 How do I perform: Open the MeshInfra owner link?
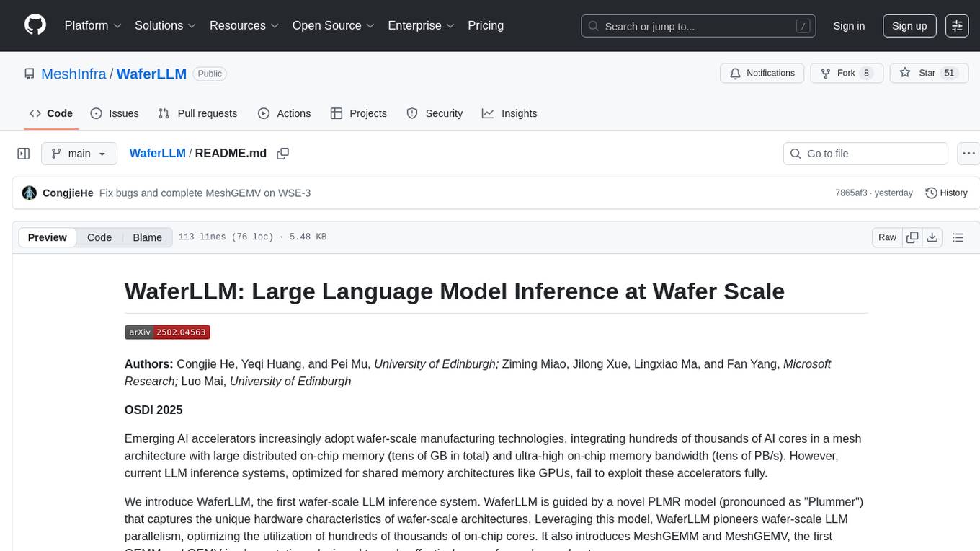click(x=73, y=74)
